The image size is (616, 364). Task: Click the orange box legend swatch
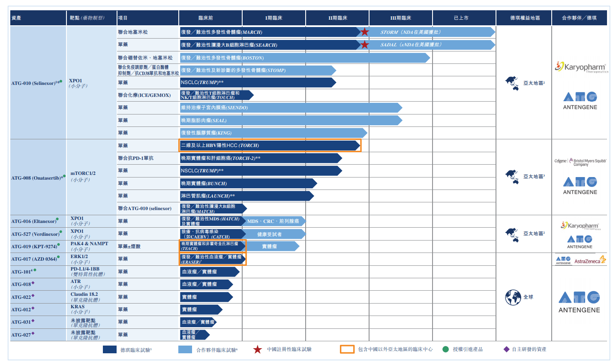[x=347, y=349]
